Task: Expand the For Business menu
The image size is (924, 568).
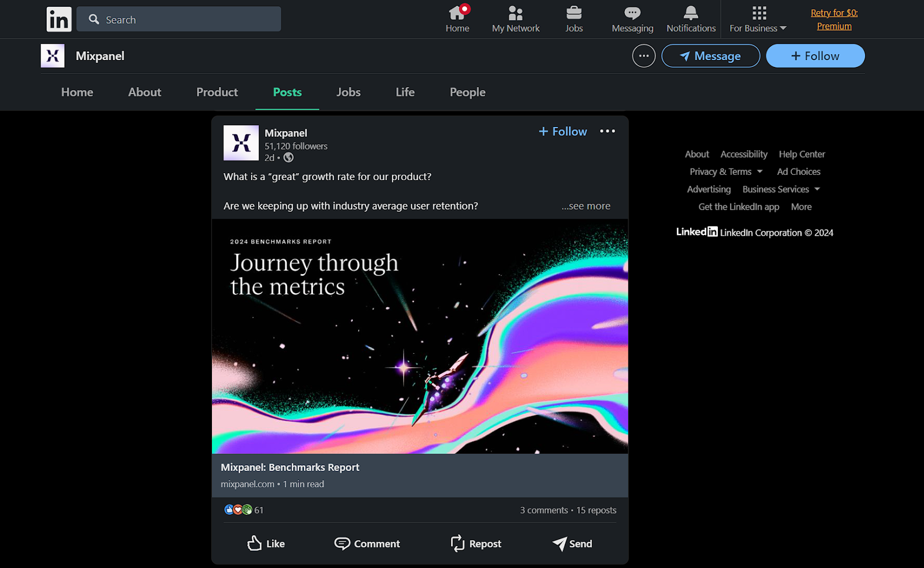Action: [758, 19]
